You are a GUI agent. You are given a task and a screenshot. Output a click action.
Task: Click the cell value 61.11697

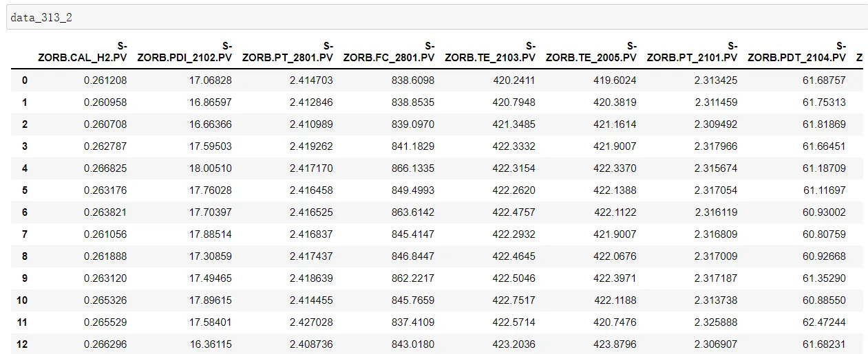pos(824,190)
